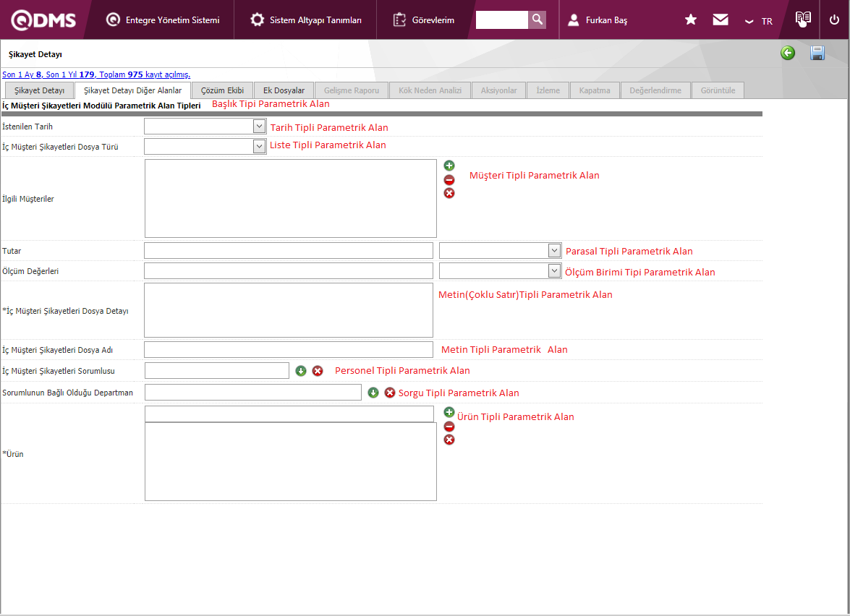Click İç Müşteri Şikayetleri Dosya Adı field

pyautogui.click(x=289, y=349)
